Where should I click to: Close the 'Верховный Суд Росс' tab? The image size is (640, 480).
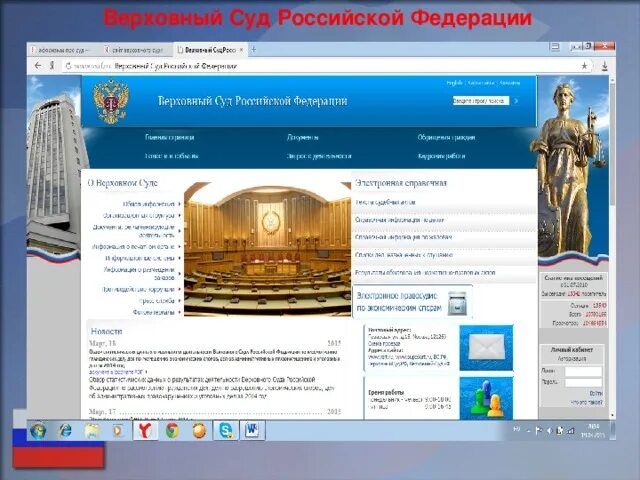[241, 50]
